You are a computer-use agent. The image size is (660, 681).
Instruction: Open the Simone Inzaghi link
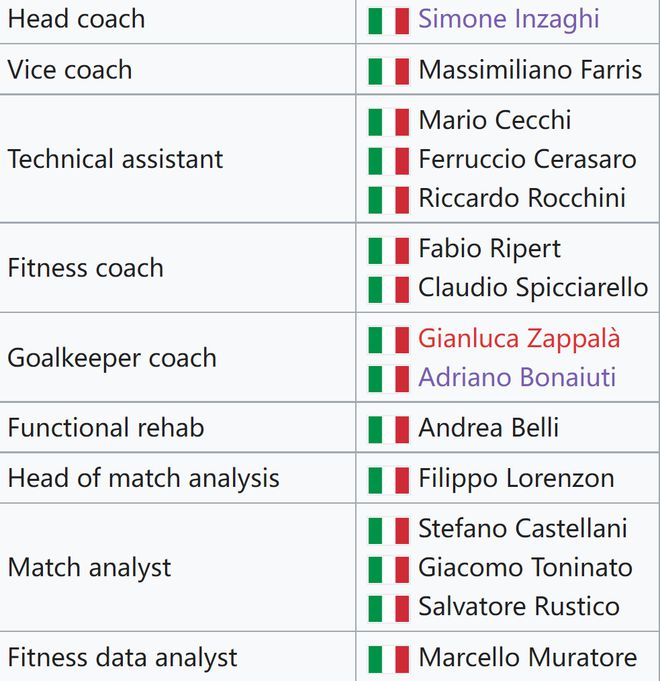pos(509,19)
